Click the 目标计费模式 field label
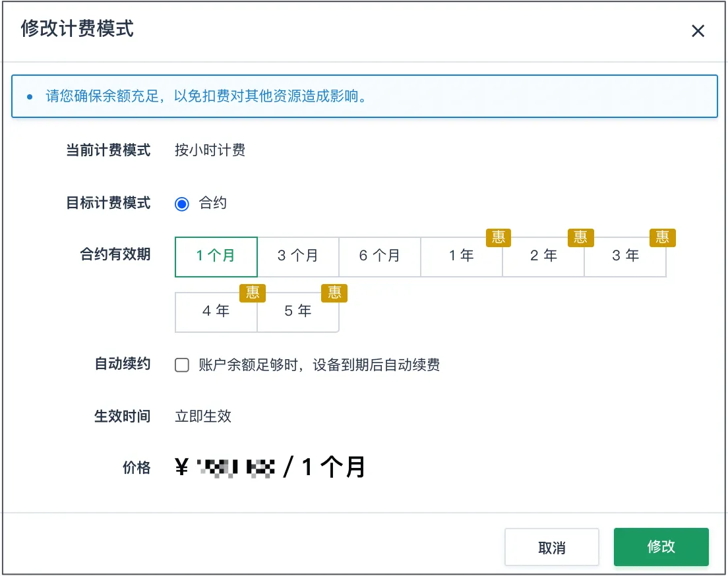The image size is (728, 576). click(108, 202)
